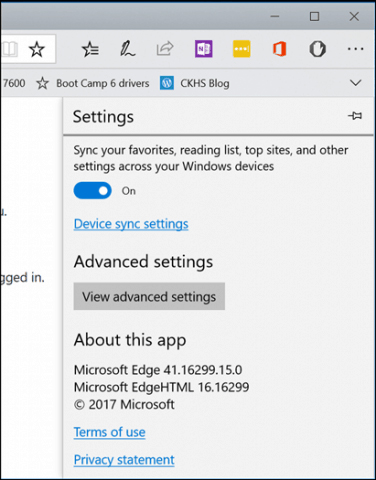This screenshot has width=376, height=480.
Task: Open the Privacy statement link
Action: pos(124,460)
